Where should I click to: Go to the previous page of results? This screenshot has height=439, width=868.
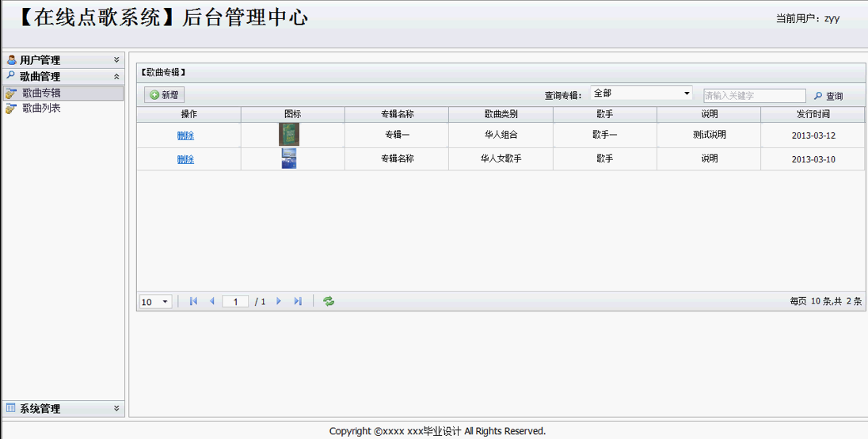[x=211, y=301]
